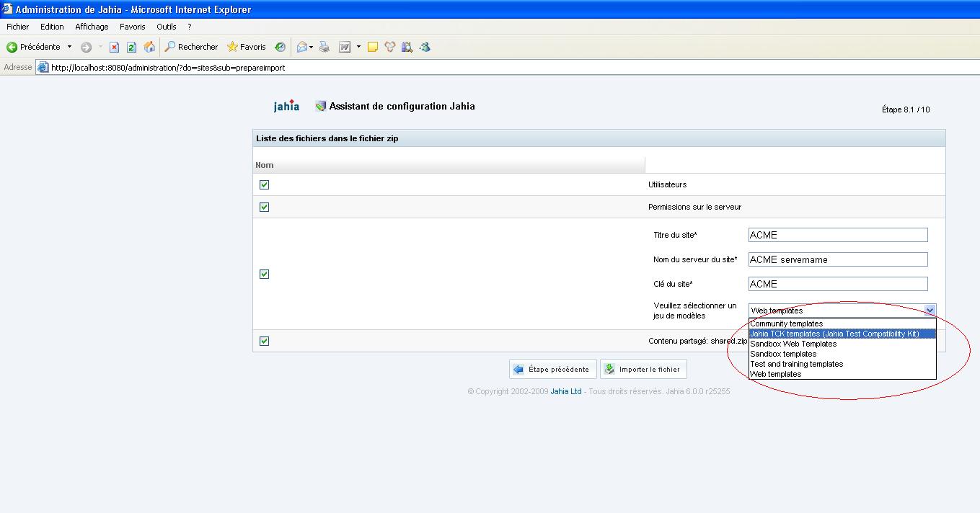Print the page using the printer icon
Image resolution: width=980 pixels, height=513 pixels.
pyautogui.click(x=325, y=47)
